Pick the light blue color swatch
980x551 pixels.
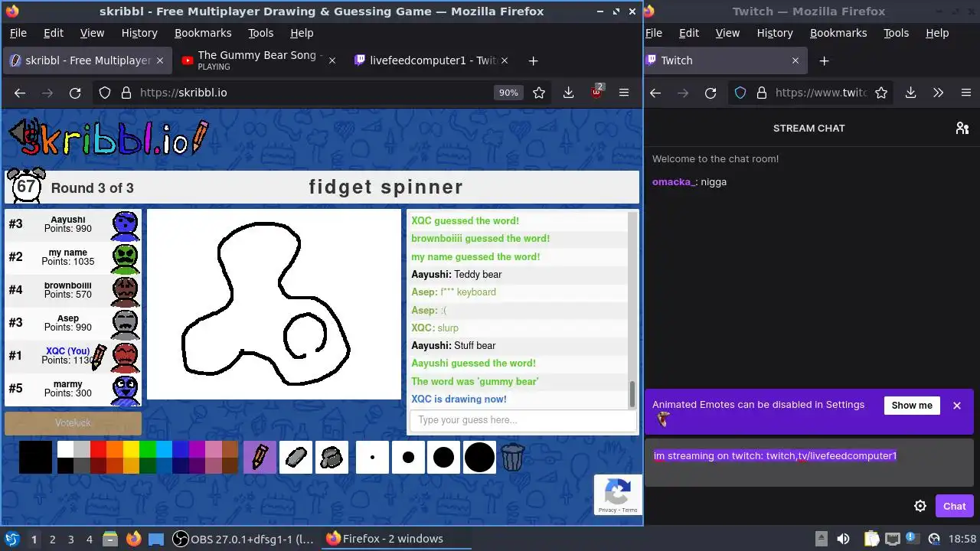164,449
